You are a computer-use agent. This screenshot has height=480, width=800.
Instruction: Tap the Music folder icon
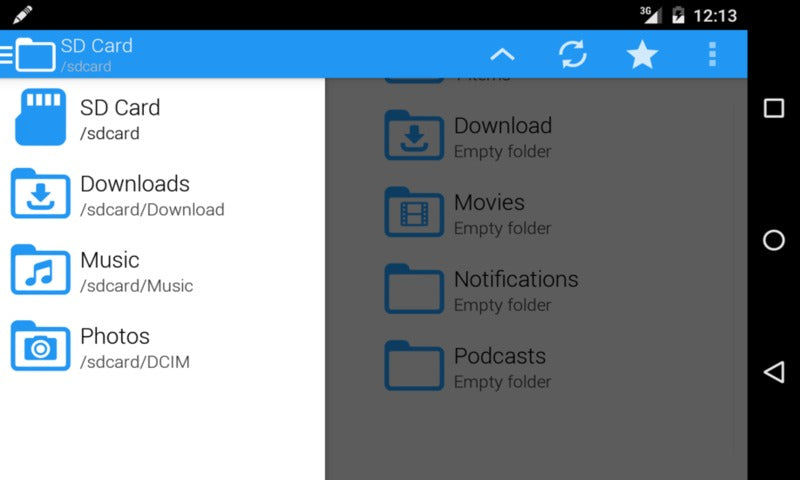[x=40, y=270]
